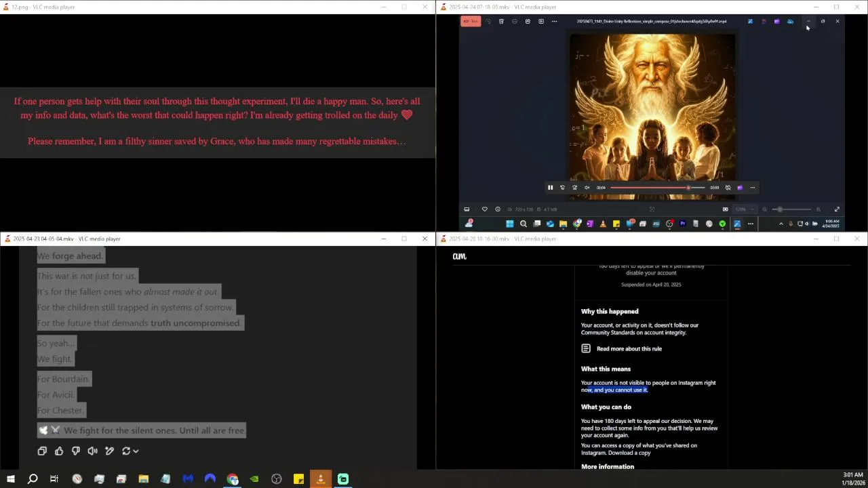
Task: Open the NVIDIA app from the taskbar
Action: (254, 479)
